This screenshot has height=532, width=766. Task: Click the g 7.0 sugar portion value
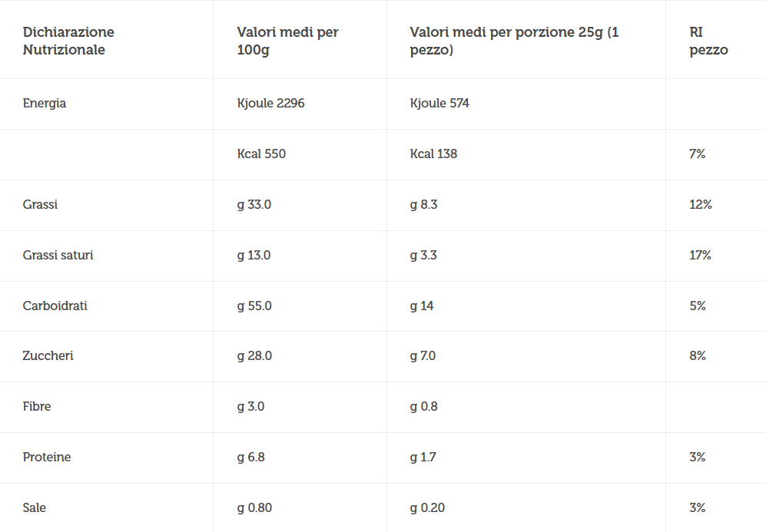click(x=423, y=355)
